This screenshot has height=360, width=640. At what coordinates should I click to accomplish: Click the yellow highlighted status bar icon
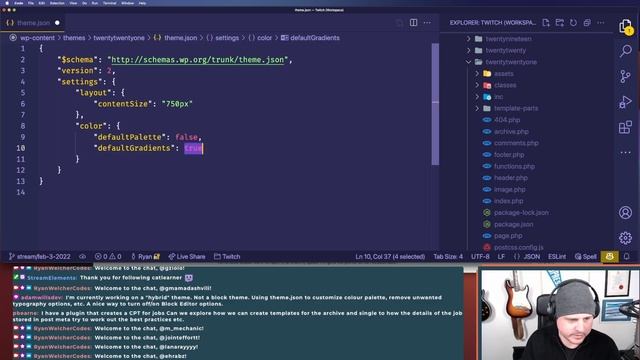point(609,257)
